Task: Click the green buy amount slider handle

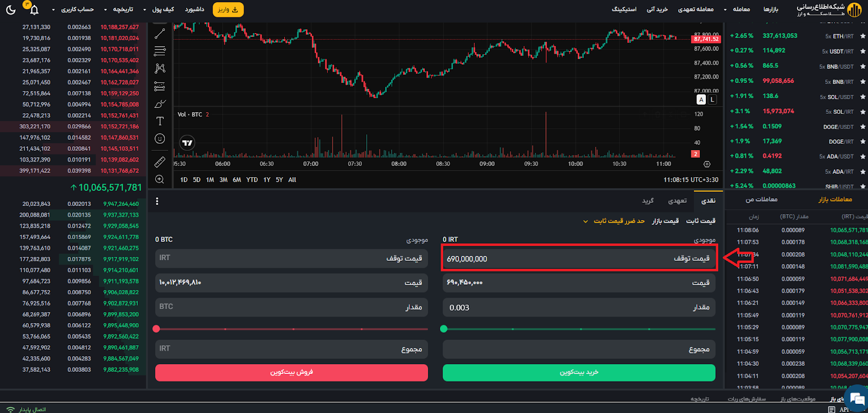Action: 444,329
